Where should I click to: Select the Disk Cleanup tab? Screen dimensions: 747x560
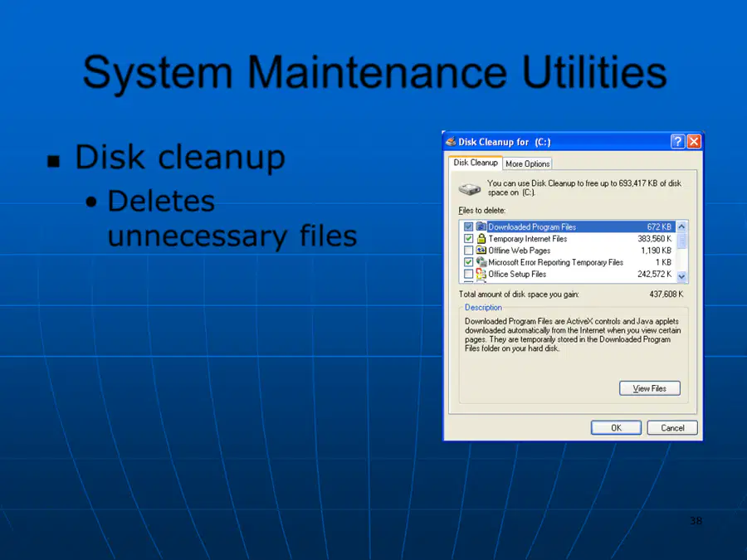tap(476, 163)
